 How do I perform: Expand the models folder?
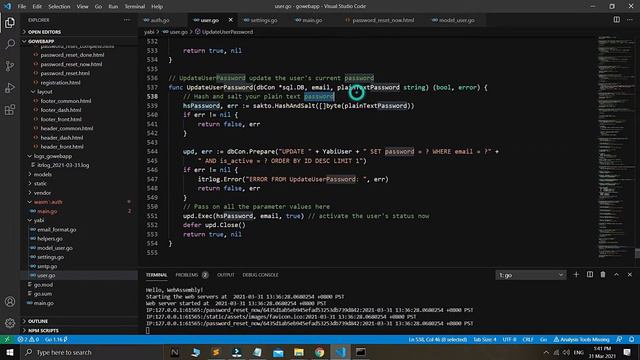(x=43, y=174)
